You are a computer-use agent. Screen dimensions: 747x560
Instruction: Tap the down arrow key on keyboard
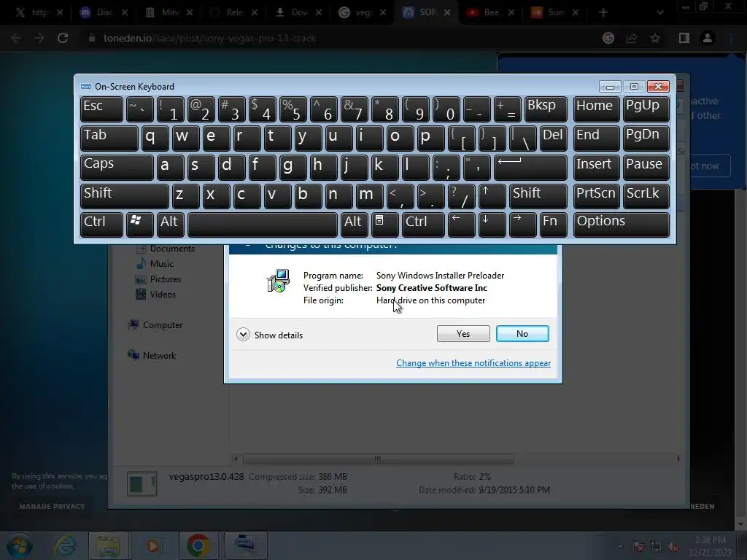coord(492,225)
